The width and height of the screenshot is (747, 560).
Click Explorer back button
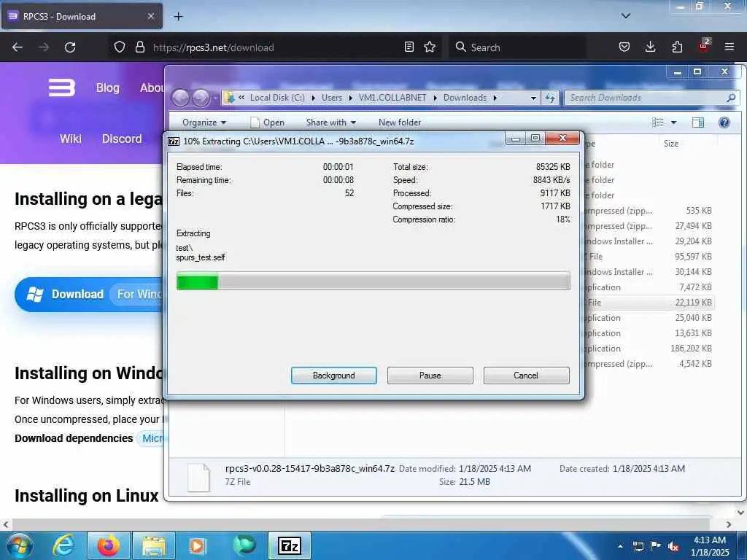[x=181, y=98]
